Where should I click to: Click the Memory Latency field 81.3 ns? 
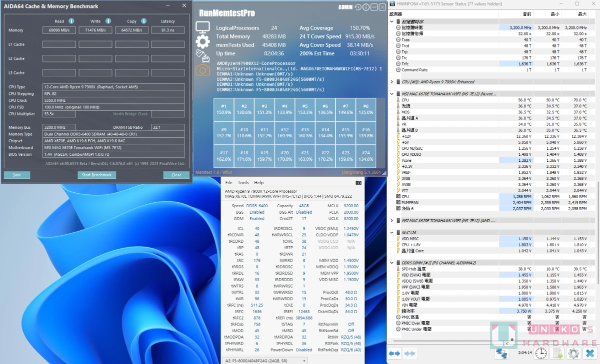[x=168, y=30]
